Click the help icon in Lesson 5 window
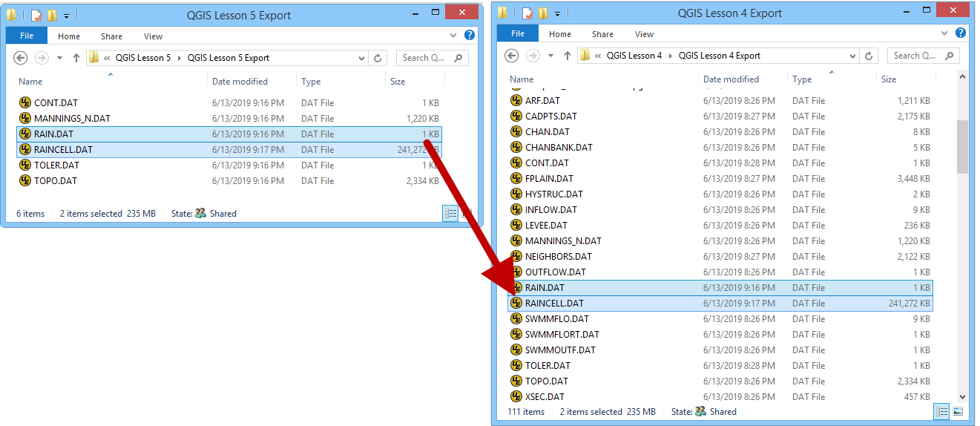The width and height of the screenshot is (980, 426). tap(469, 36)
